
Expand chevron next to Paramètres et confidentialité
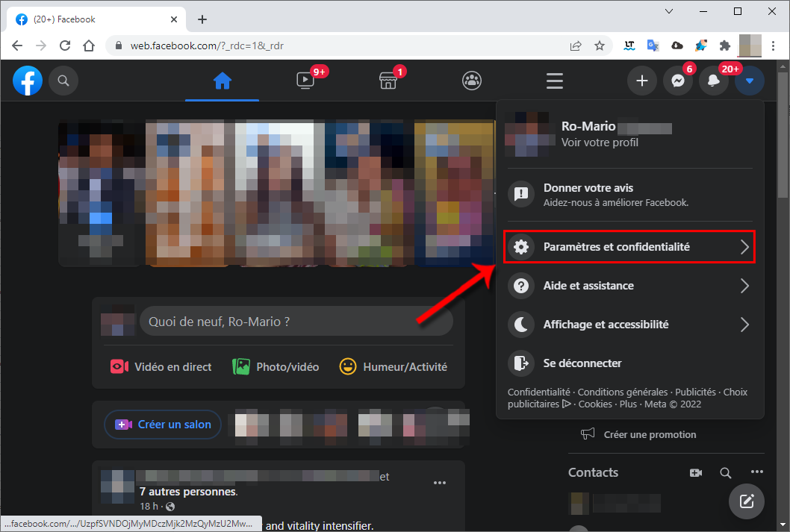click(744, 247)
